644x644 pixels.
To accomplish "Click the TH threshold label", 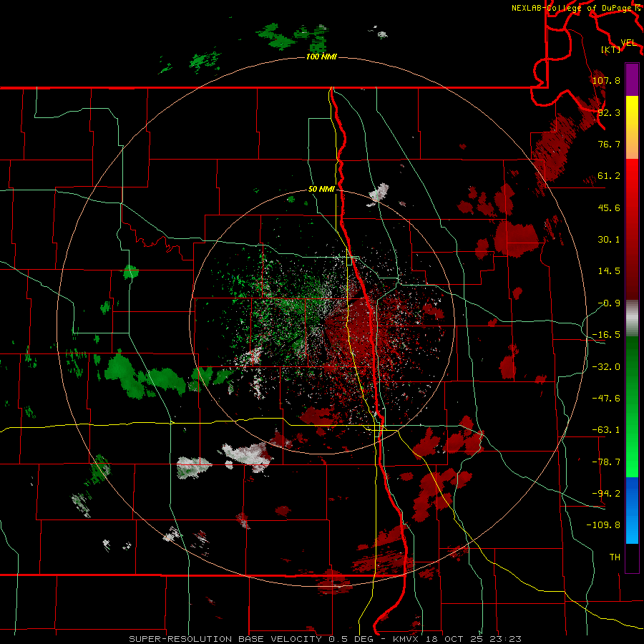I will pos(615,557).
